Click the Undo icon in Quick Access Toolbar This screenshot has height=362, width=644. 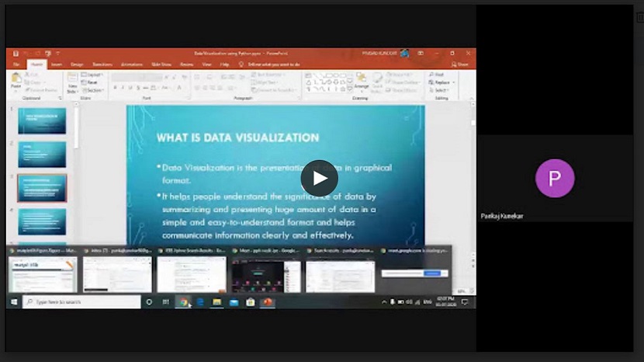26,54
